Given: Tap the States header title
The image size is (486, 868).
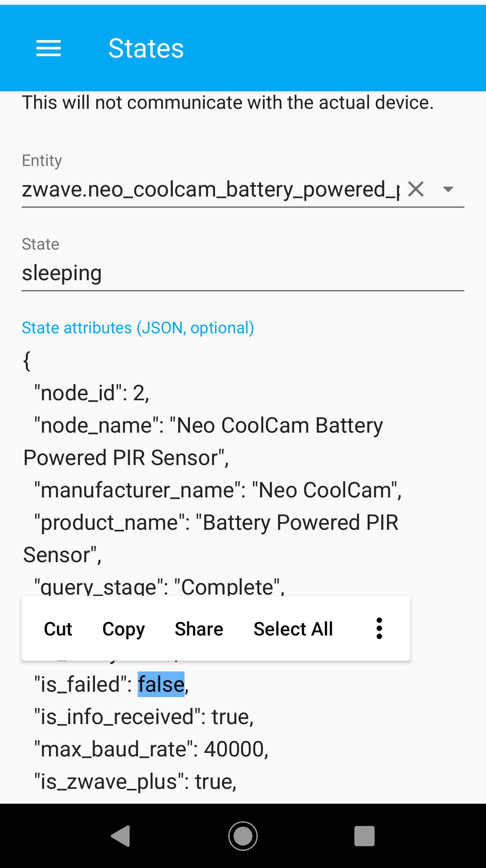Looking at the screenshot, I should pos(146,48).
